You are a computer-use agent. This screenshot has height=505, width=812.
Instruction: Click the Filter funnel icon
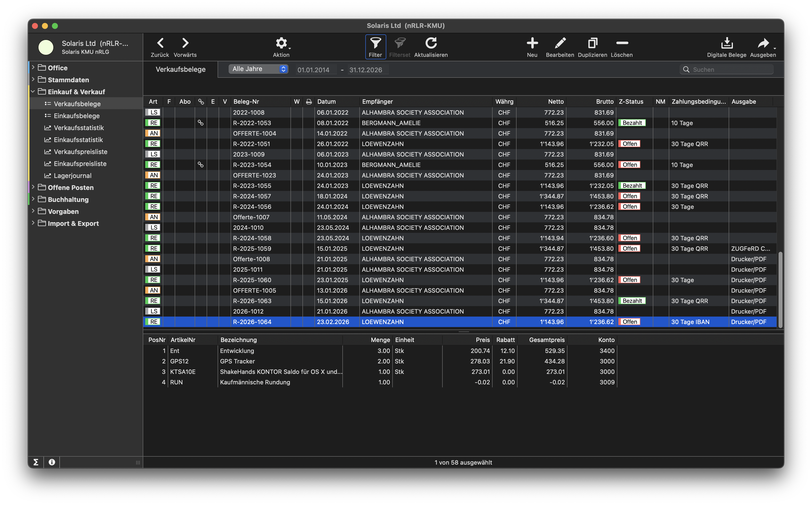pos(375,43)
